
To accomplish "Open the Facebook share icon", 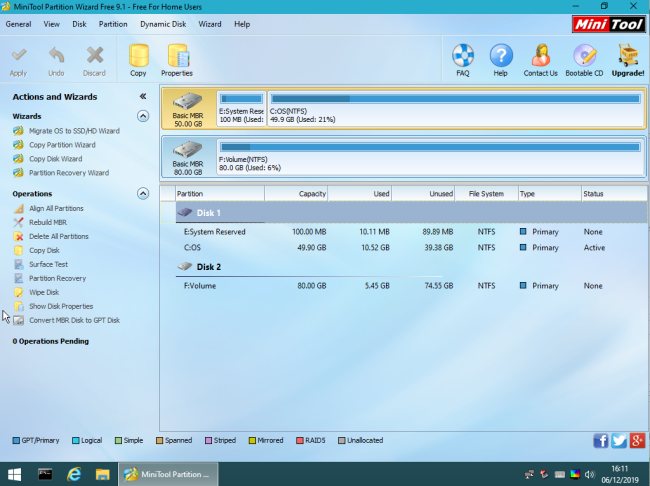I will [601, 440].
